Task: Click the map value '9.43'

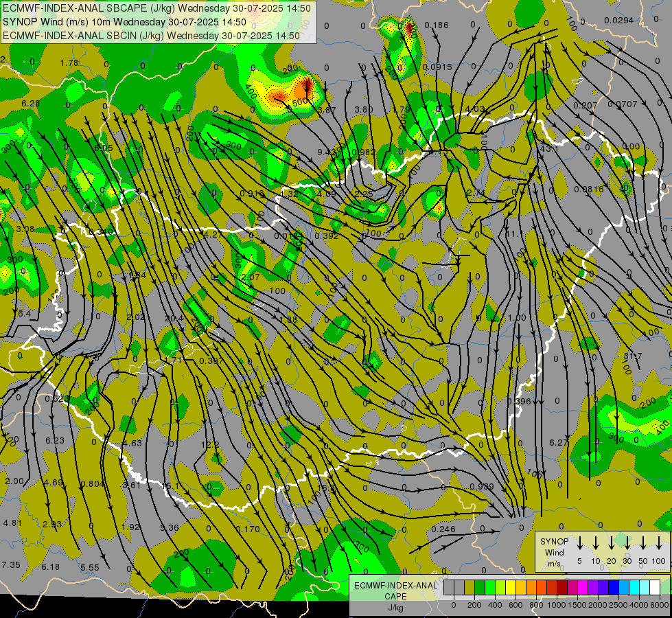Action: tap(326, 152)
